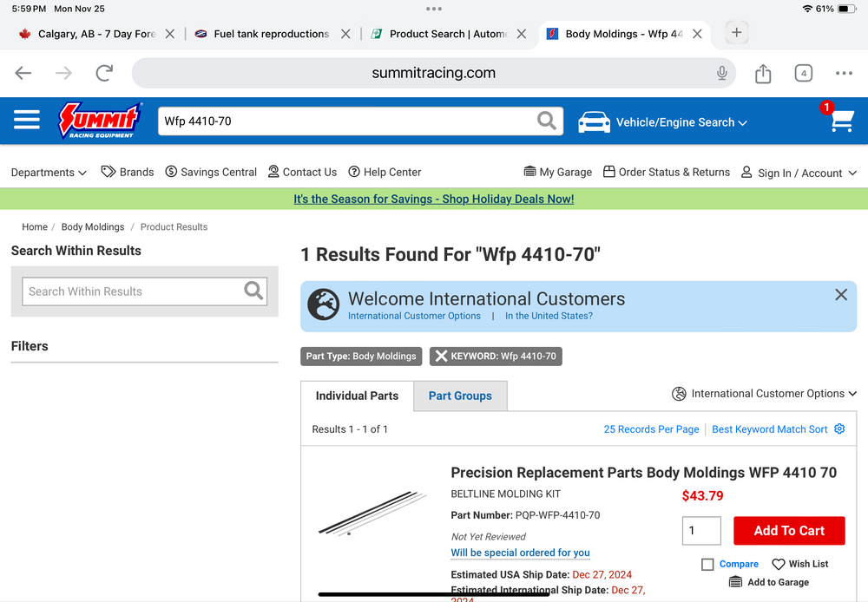
Task: Click the Summit Racing Equipment logo
Action: tap(100, 120)
